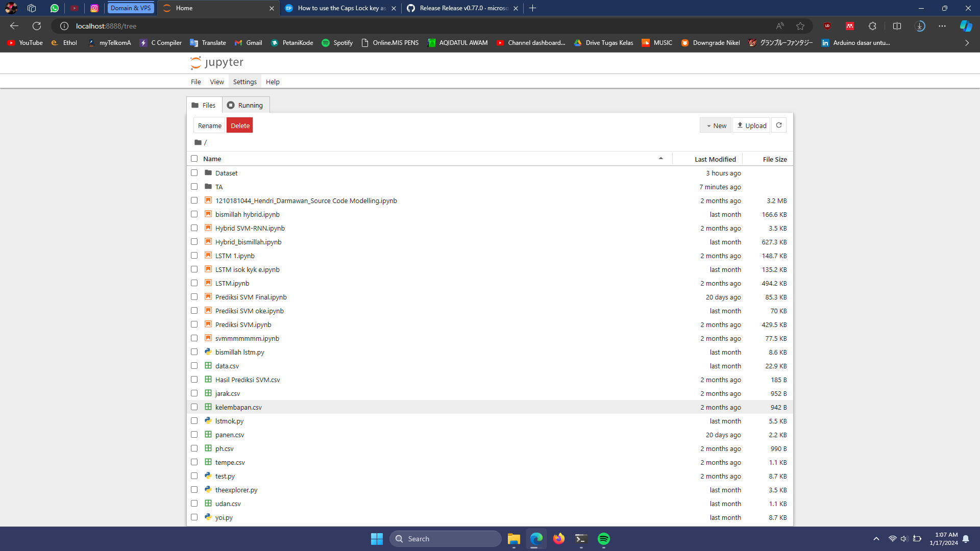Viewport: 980px width, 551px height.
Task: Click the root folder breadcrumb icon
Action: tap(198, 142)
